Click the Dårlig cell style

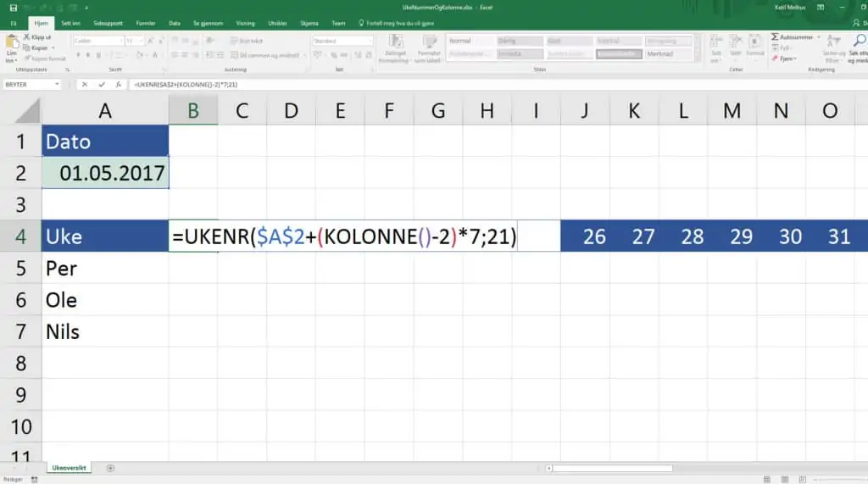(520, 41)
